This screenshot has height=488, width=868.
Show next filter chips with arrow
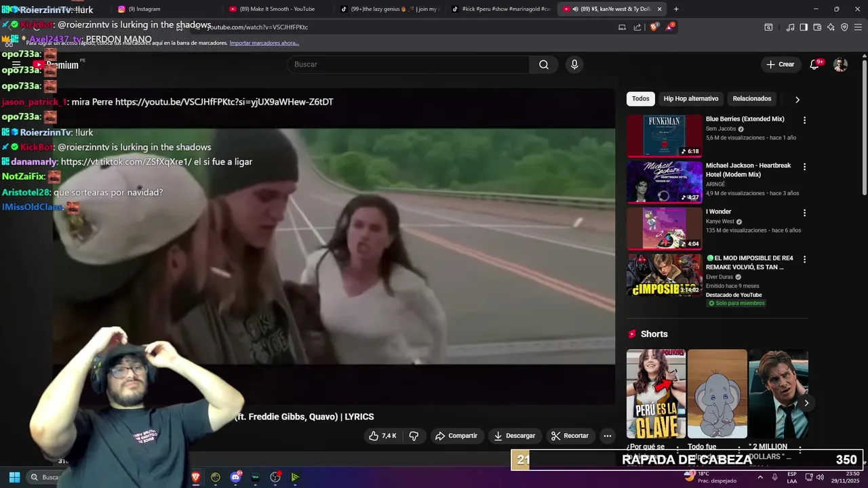click(797, 100)
